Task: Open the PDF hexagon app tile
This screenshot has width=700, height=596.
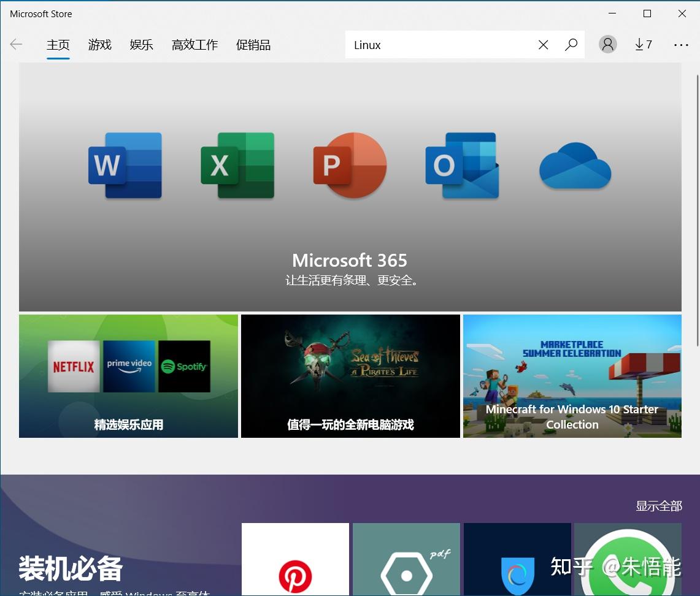Action: pyautogui.click(x=406, y=559)
